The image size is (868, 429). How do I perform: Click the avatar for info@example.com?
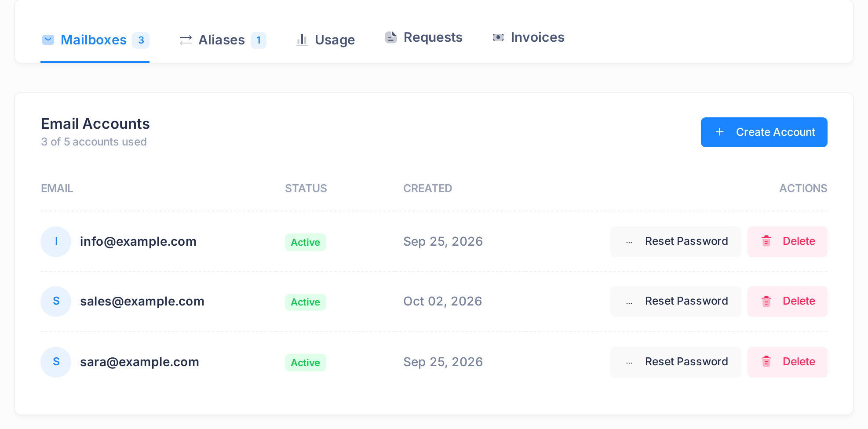coord(56,241)
